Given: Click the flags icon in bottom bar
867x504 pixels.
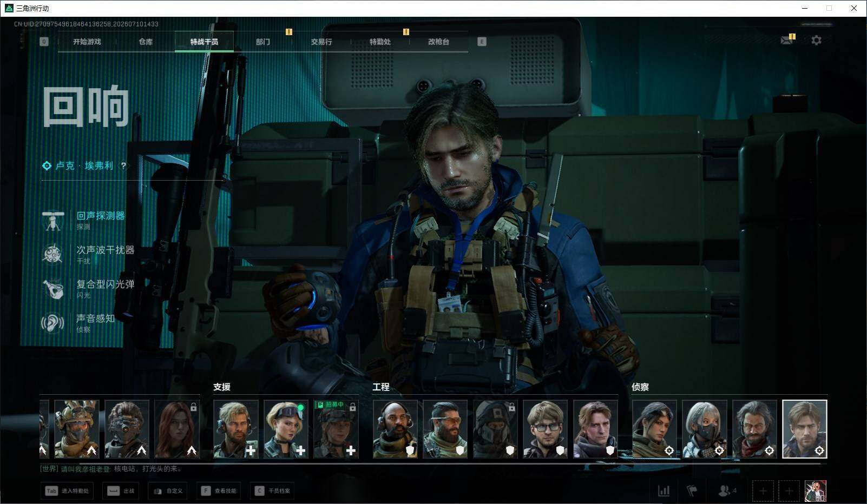Looking at the screenshot, I should click(692, 490).
